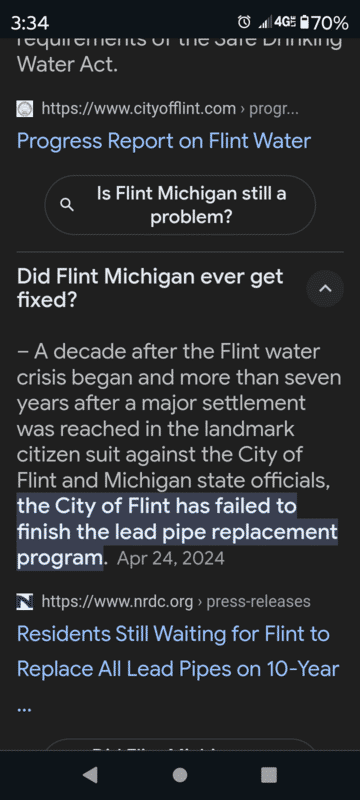
Task: Tap the NRDC site favicon
Action: 24,602
